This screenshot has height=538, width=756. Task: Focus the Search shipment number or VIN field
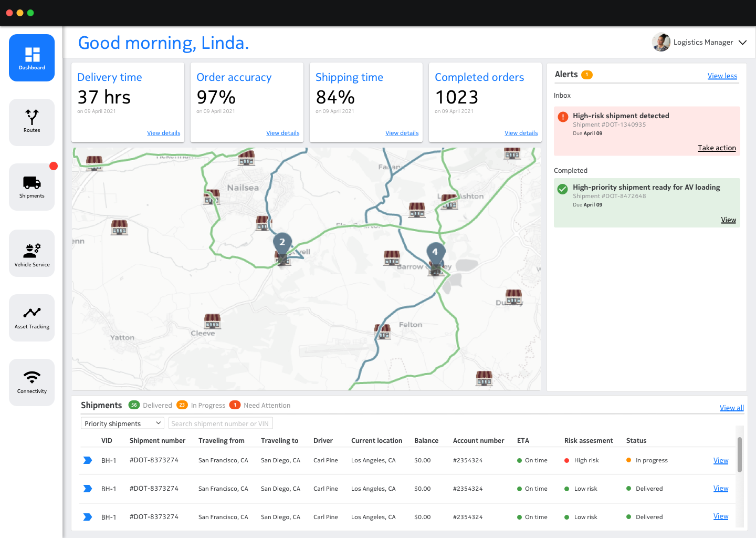(x=220, y=423)
